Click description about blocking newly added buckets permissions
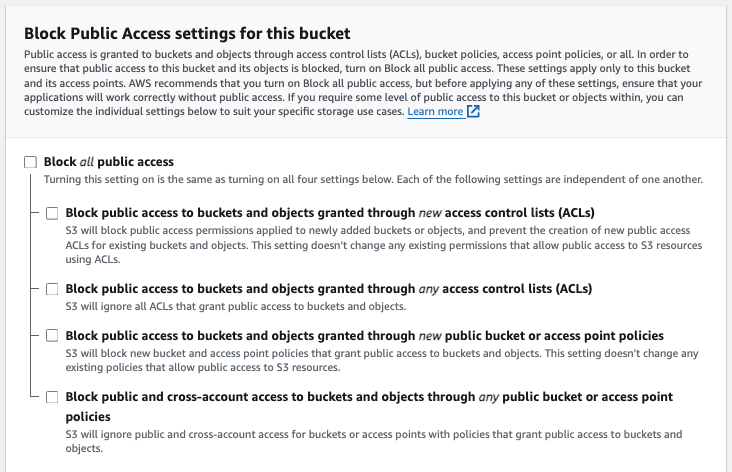Screen dimensions: 732x472 (384, 245)
